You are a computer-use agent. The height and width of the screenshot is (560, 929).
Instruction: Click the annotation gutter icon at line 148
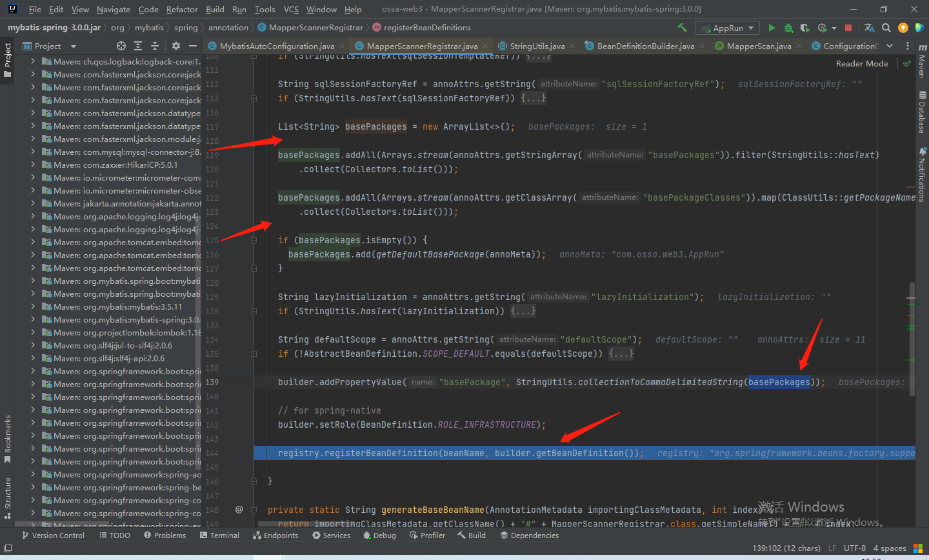239,510
